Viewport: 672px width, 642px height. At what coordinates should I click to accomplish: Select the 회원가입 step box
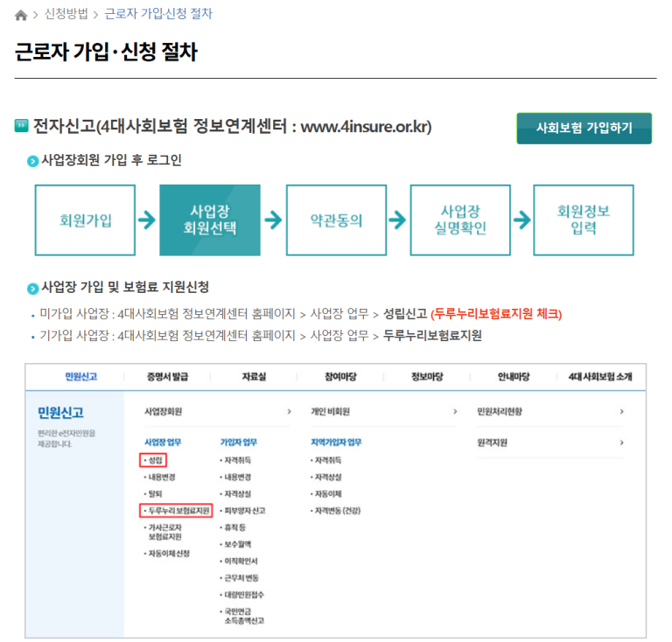85,220
